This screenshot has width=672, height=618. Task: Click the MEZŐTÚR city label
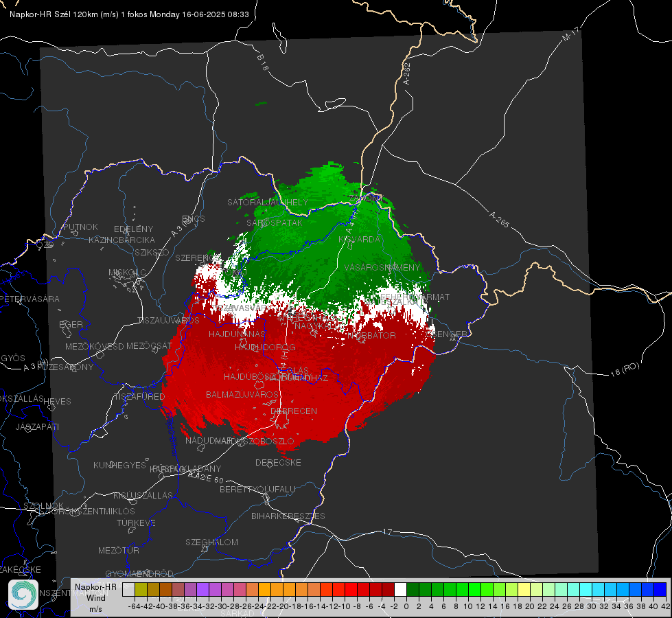pyautogui.click(x=119, y=550)
